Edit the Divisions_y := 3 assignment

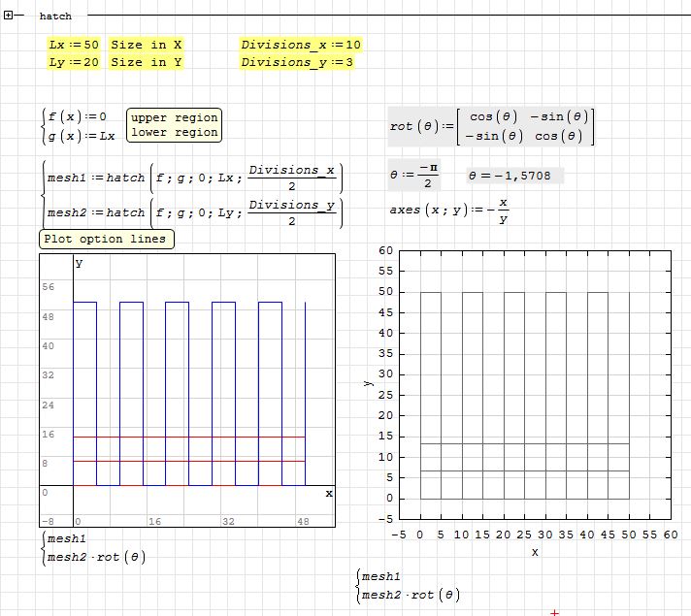click(x=297, y=62)
